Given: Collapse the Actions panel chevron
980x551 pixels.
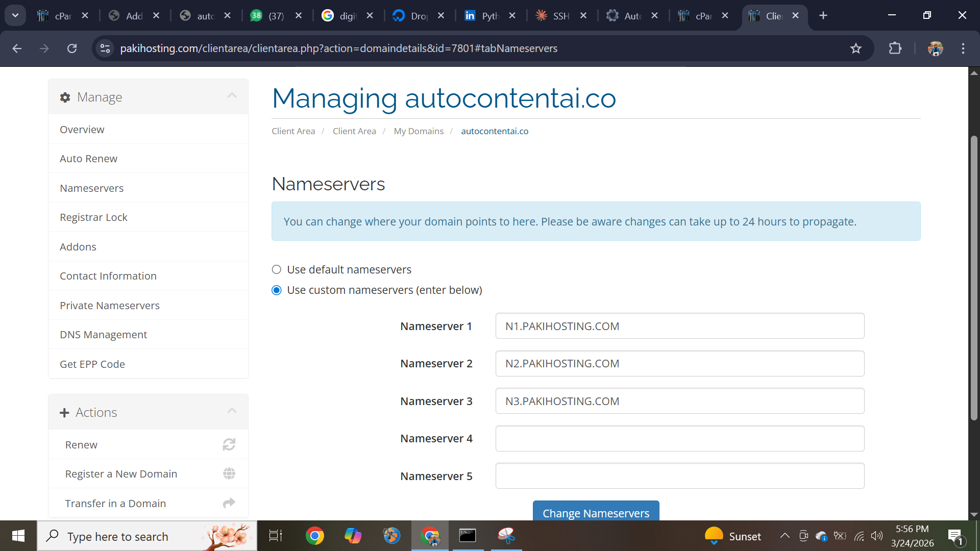Looking at the screenshot, I should (x=232, y=411).
